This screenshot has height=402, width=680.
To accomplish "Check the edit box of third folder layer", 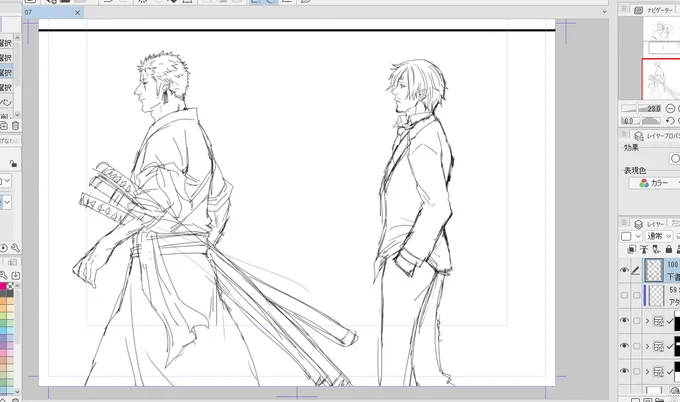I will [x=636, y=371].
